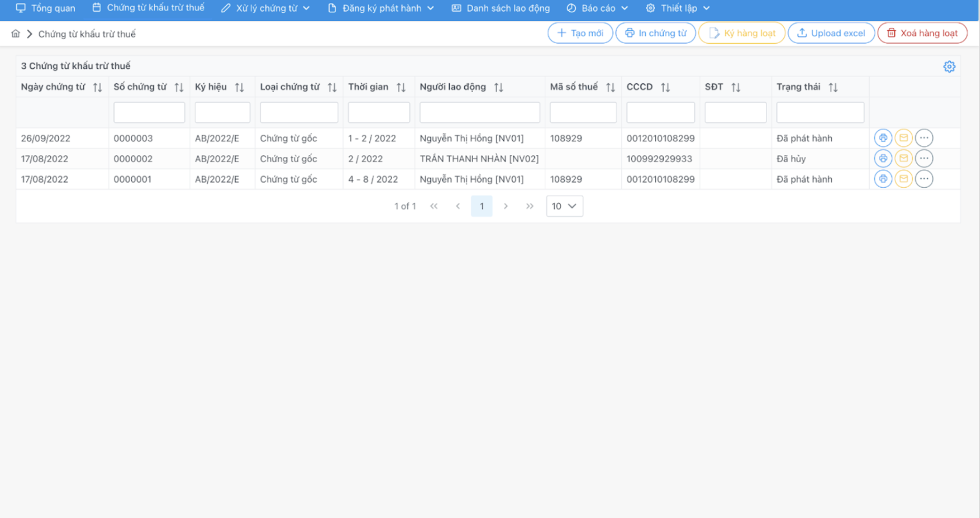Sort by Trạng thái column
This screenshot has height=518, width=980.
(x=833, y=87)
